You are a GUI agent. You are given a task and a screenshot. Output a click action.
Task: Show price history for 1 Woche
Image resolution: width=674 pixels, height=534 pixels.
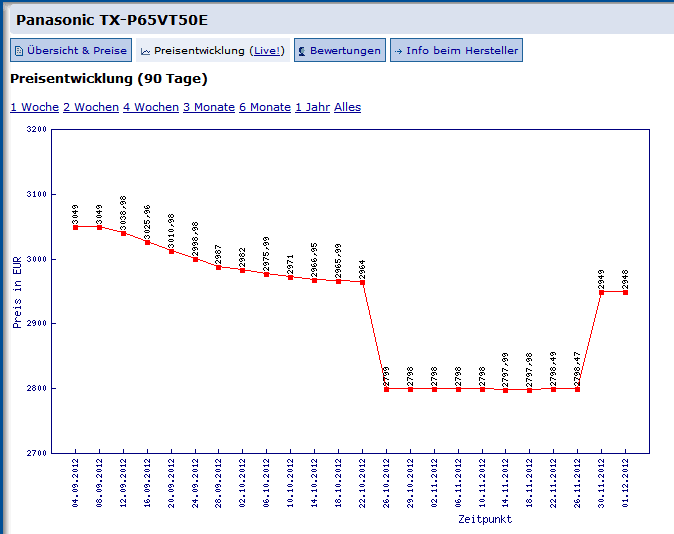tap(34, 107)
